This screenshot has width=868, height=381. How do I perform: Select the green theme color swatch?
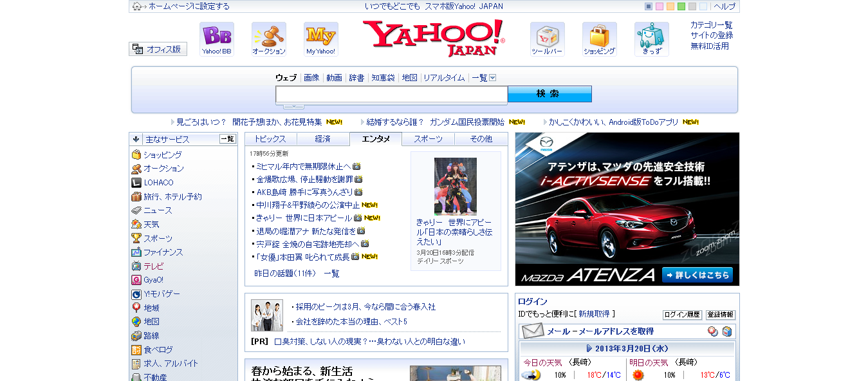pyautogui.click(x=681, y=6)
